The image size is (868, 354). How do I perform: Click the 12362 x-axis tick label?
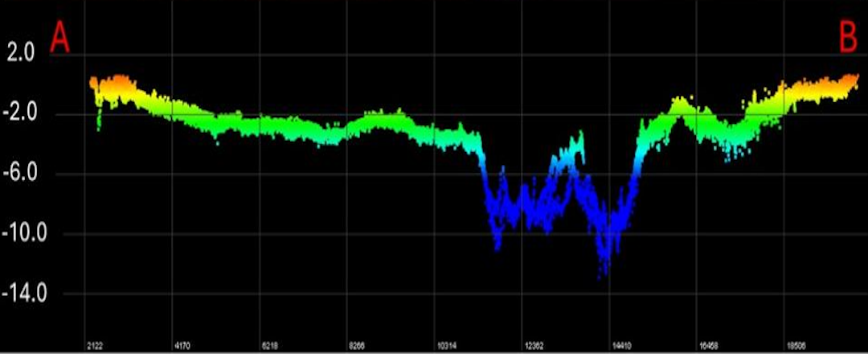tap(534, 346)
